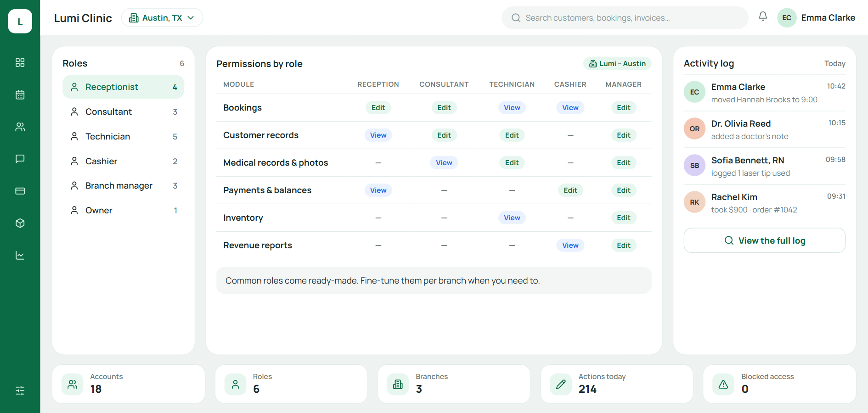Click Edit for Cashier on Payments & balances

[570, 190]
